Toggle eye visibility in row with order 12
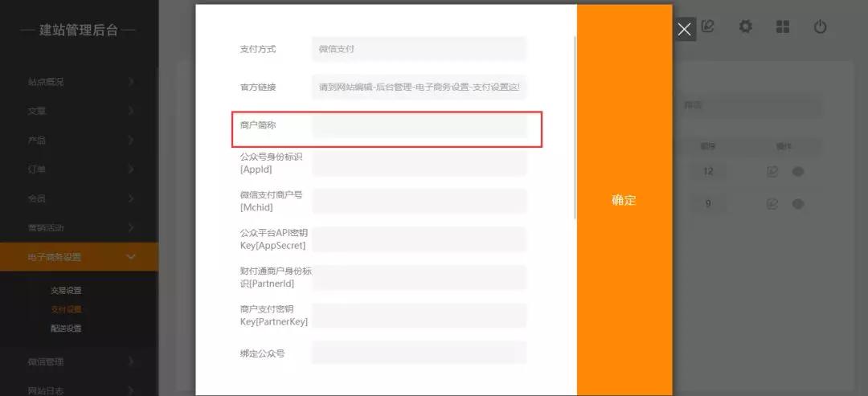Viewport: 868px width, 396px height. [797, 171]
